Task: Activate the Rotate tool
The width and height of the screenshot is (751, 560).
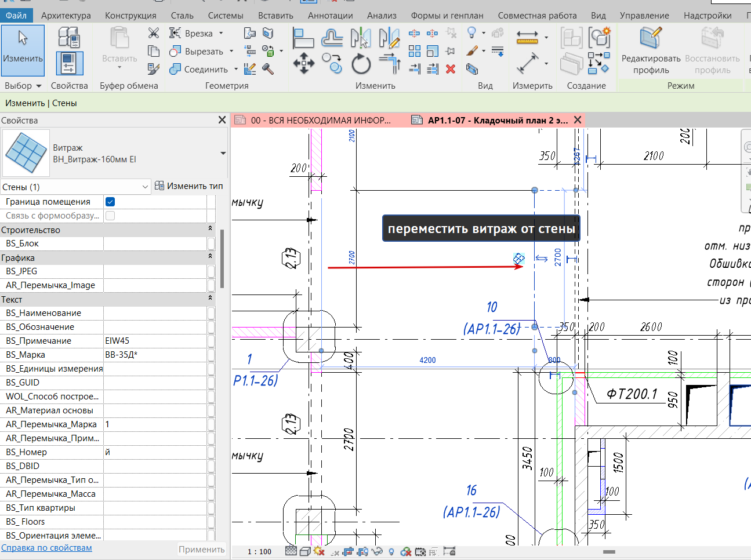Action: tap(361, 64)
